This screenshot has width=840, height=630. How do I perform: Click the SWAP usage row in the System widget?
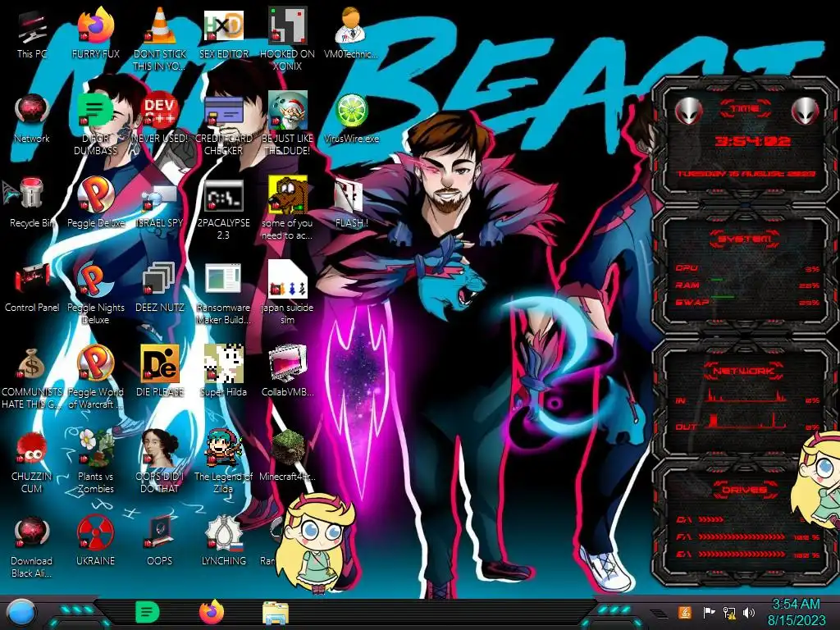(747, 302)
